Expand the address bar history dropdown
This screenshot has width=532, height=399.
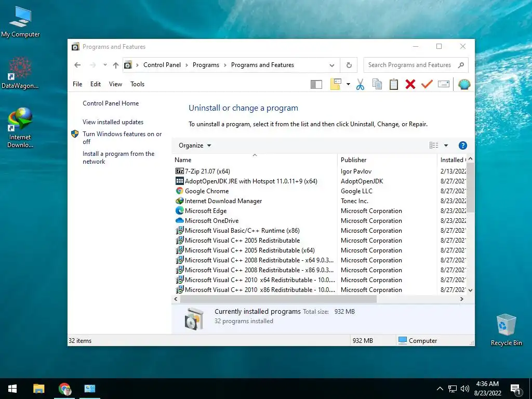[332, 65]
